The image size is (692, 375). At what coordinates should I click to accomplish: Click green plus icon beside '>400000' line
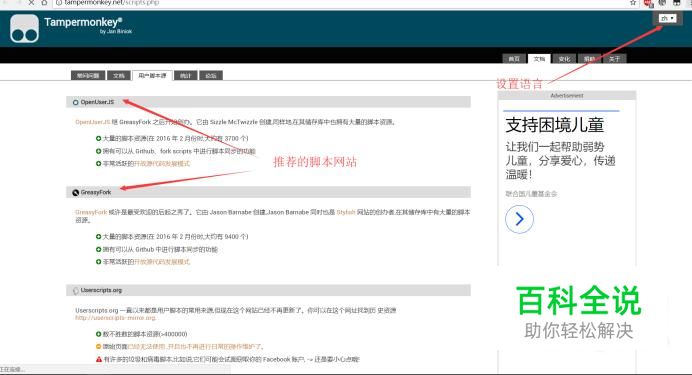click(x=98, y=334)
